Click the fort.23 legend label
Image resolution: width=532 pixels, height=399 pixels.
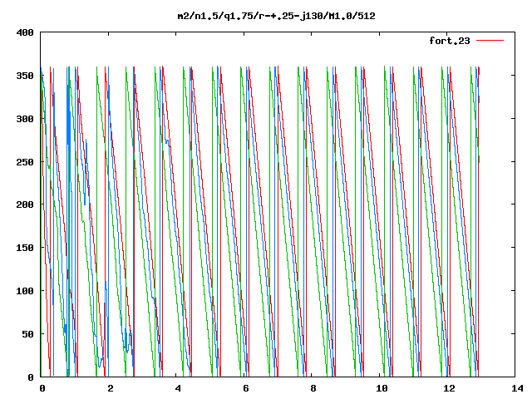[450, 41]
